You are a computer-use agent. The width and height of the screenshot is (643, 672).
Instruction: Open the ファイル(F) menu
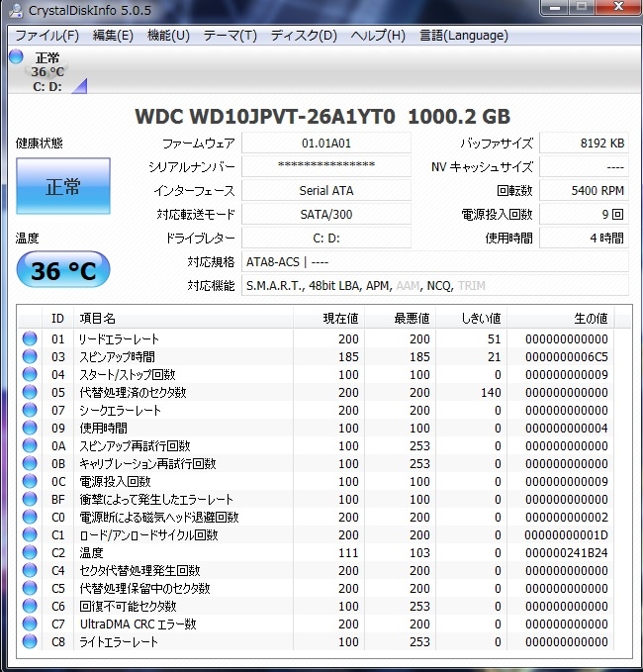47,36
